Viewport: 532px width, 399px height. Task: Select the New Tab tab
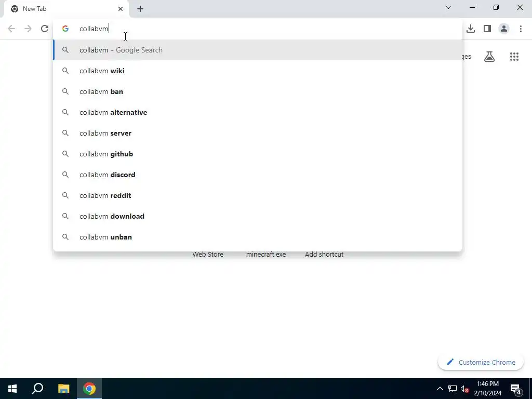click(x=66, y=9)
